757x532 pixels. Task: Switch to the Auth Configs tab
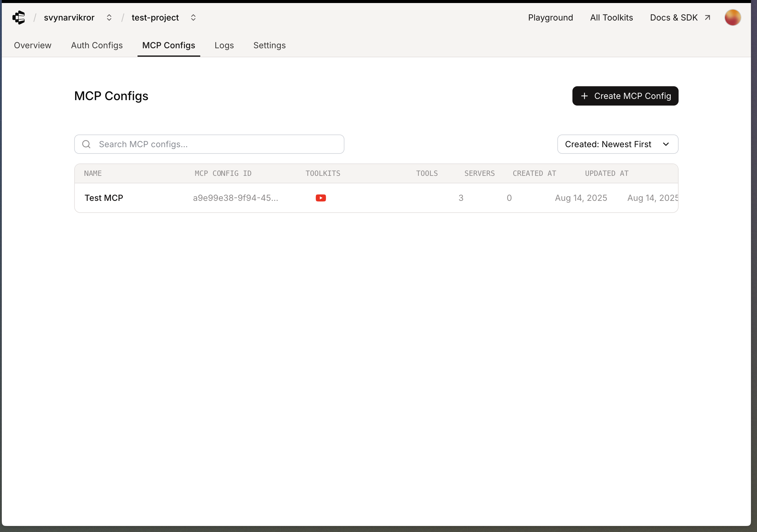[97, 45]
